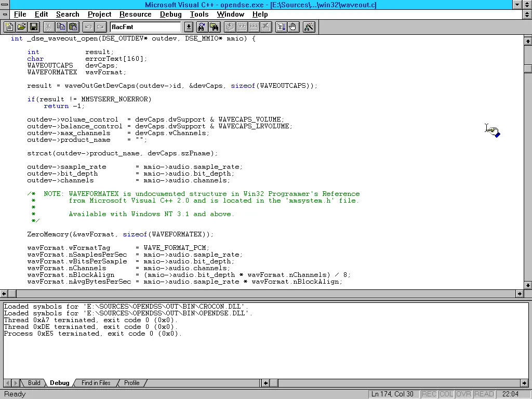Click the Ready status bar text

(x=15, y=394)
